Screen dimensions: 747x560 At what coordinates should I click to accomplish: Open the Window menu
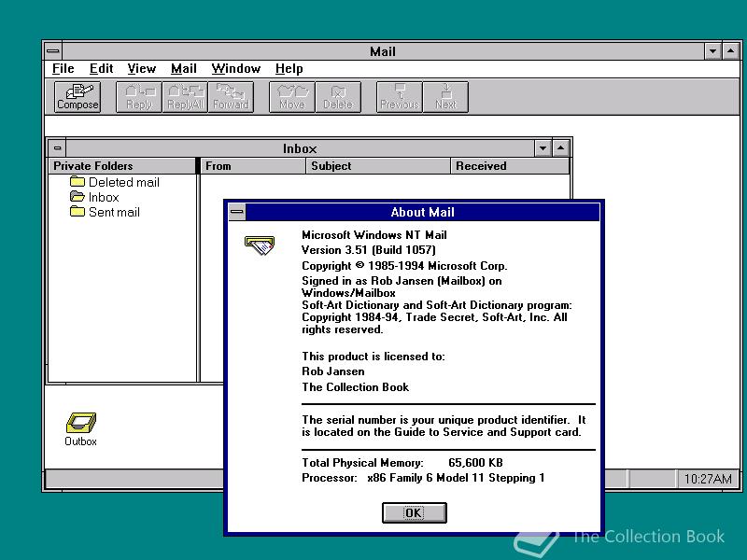pos(236,68)
